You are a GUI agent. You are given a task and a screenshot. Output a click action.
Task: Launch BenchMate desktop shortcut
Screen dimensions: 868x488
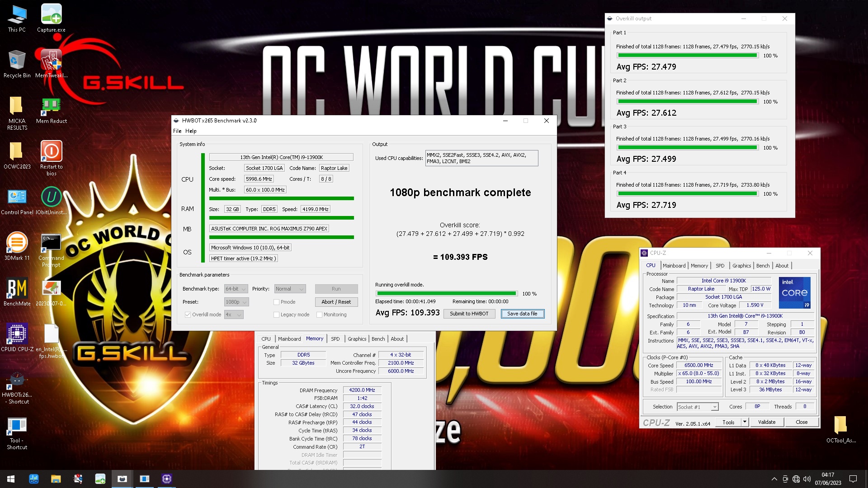coord(17,292)
